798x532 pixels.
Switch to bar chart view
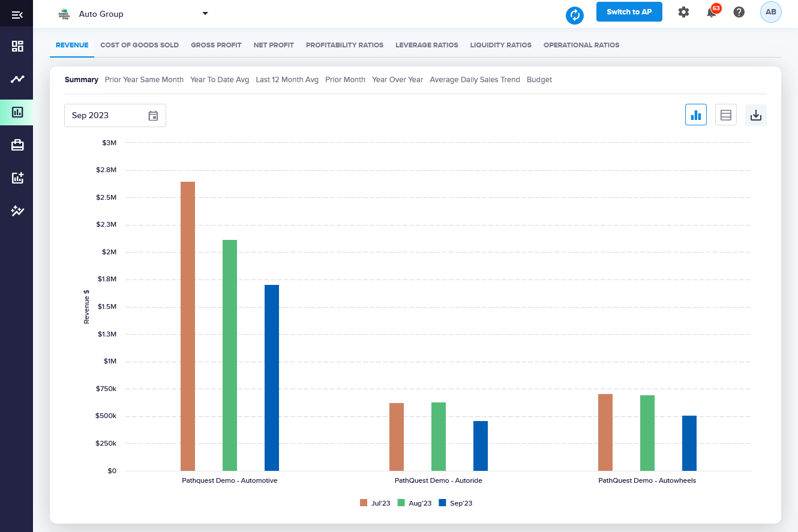click(696, 115)
